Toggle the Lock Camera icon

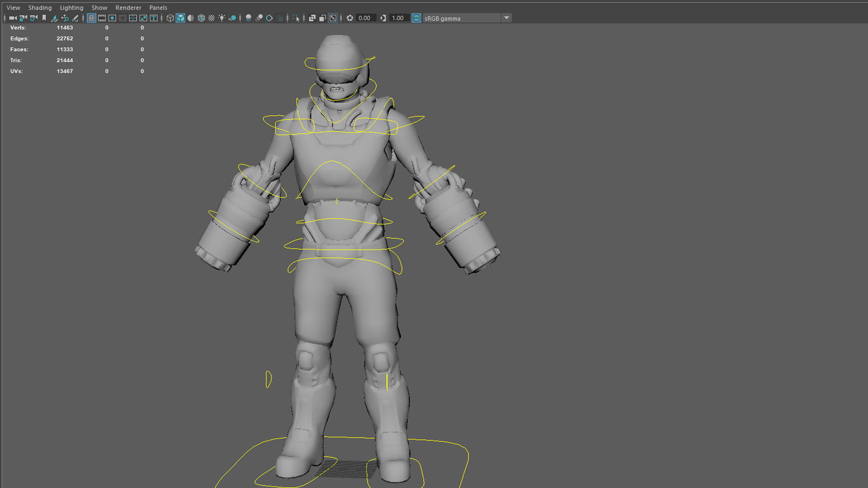point(23,18)
